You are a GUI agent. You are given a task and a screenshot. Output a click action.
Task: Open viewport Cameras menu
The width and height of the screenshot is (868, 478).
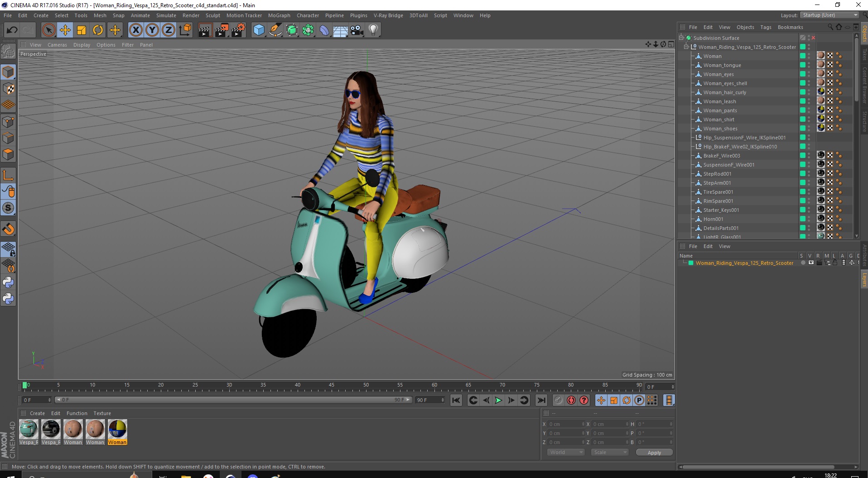pos(57,45)
